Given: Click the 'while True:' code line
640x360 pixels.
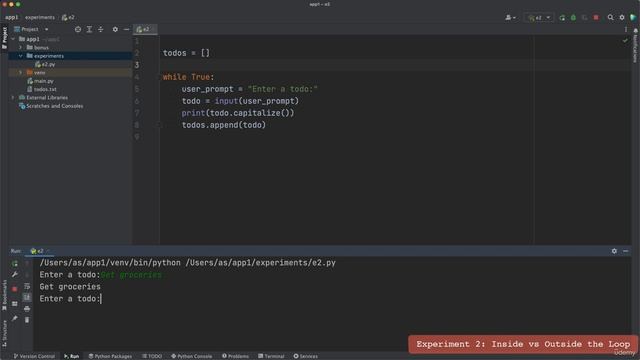Looking at the screenshot, I should tap(188, 77).
